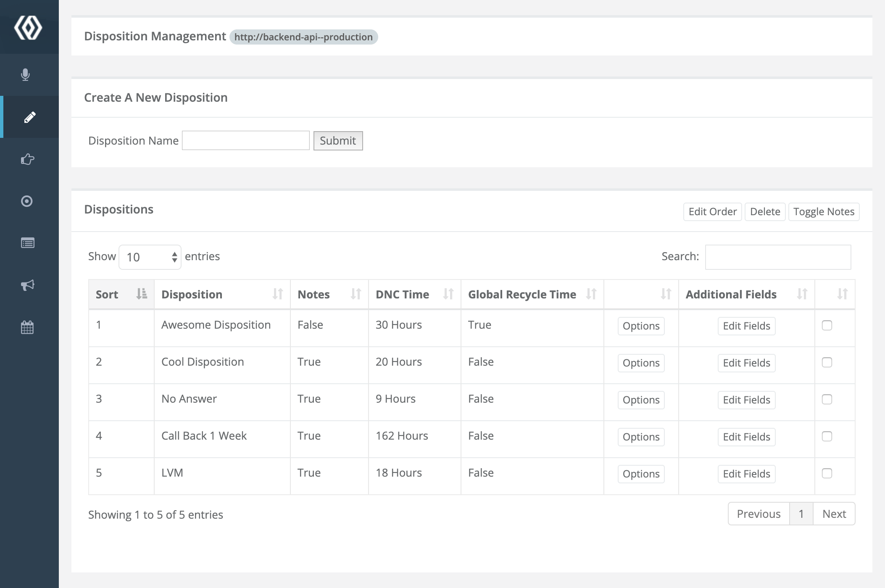Focus the Disposition Name input field
This screenshot has width=885, height=588.
(246, 140)
